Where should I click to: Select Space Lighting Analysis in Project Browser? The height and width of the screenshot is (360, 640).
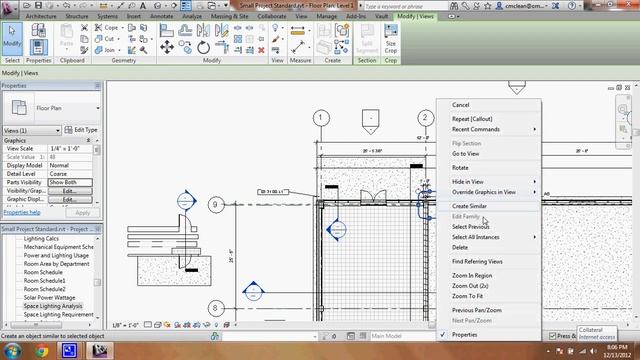53,306
